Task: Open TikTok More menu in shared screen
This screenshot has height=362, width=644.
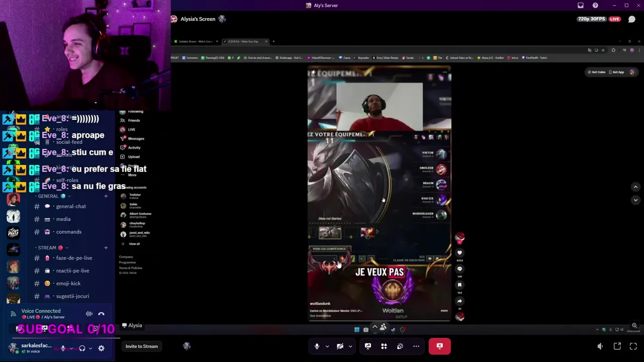Action: tap(128, 174)
